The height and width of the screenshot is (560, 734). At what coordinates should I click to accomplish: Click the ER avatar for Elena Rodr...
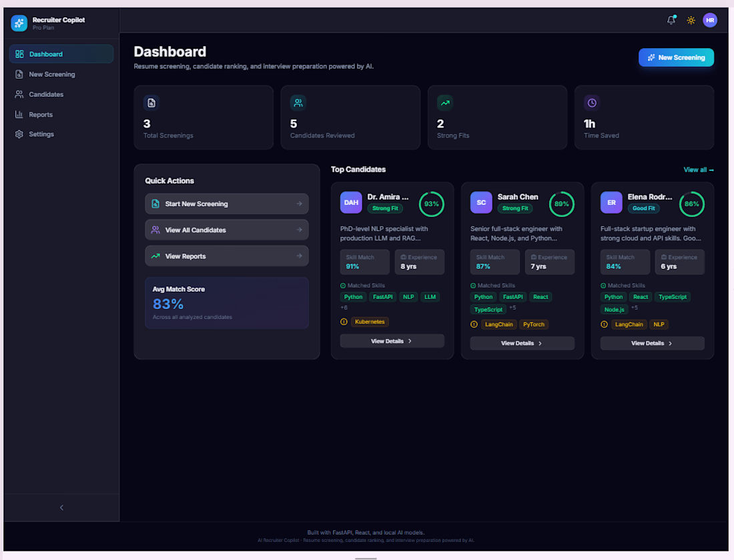(x=611, y=203)
